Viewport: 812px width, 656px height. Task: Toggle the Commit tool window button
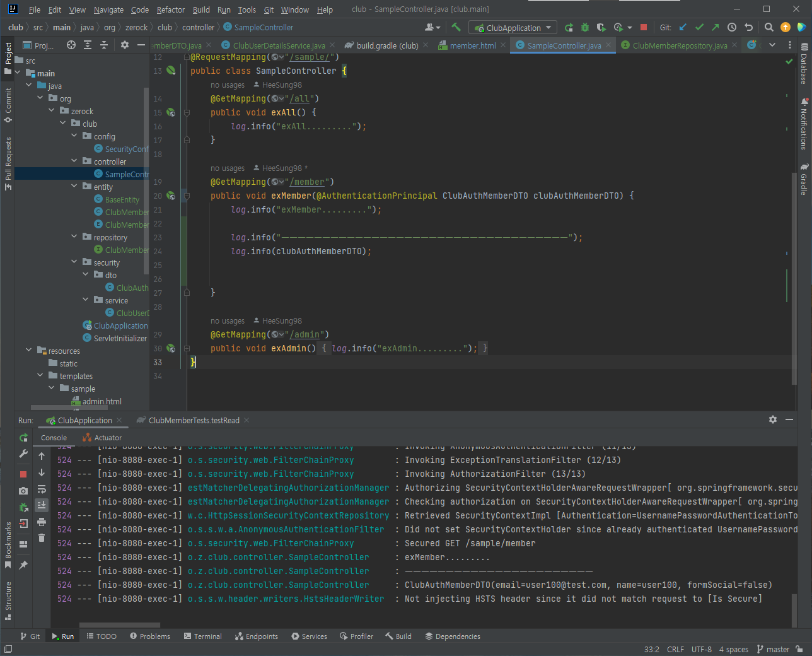pyautogui.click(x=8, y=105)
